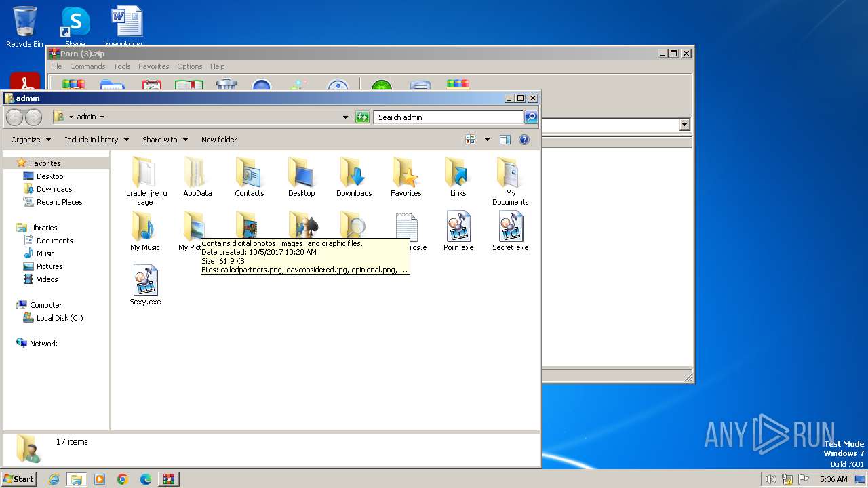Open the Music library
The width and height of the screenshot is (868, 488).
tap(45, 253)
